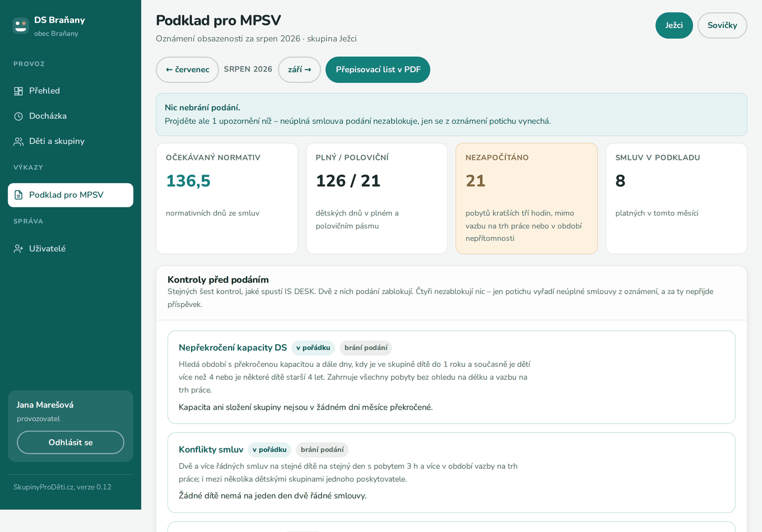The image size is (762, 532).
Task: Click the Smluv v podkladu value 8
Action: point(620,181)
